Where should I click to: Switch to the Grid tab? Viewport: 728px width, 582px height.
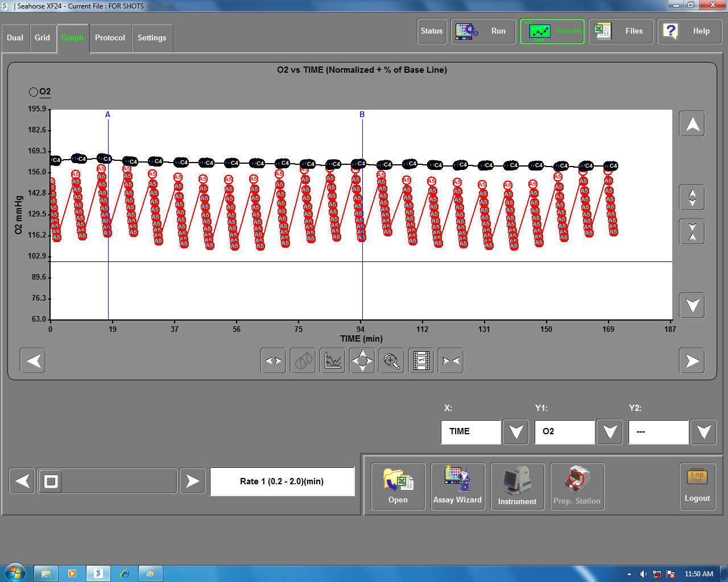42,38
